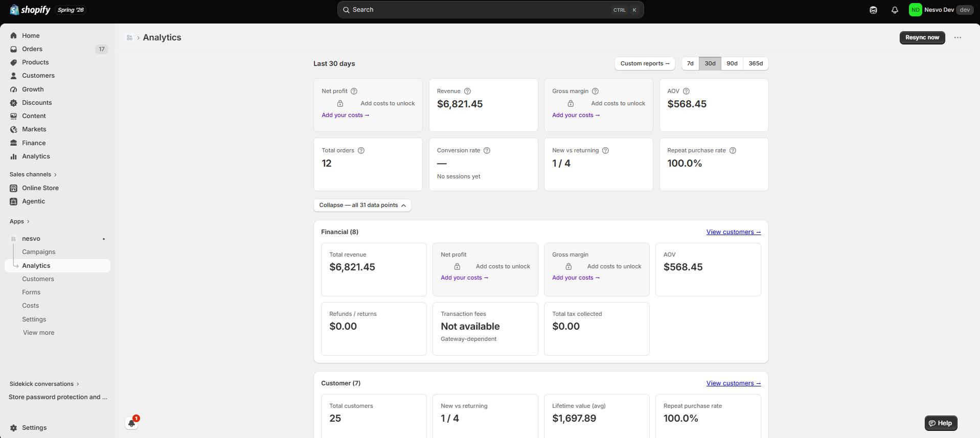Click the Products tag icon
This screenshot has width=980, height=438.
14,62
